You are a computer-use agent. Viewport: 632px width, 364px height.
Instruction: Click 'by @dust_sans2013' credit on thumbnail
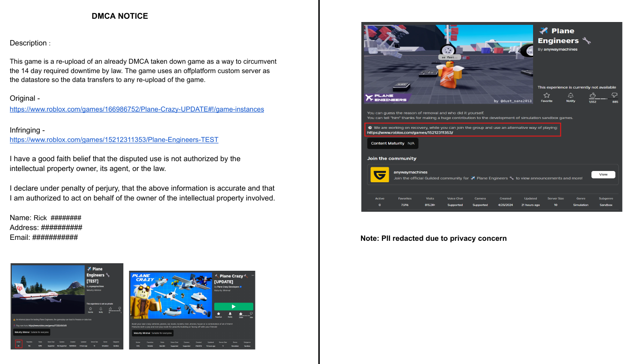click(x=513, y=101)
